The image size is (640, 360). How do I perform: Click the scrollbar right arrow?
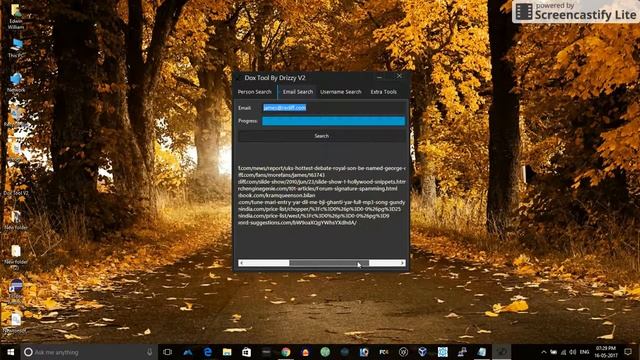point(403,263)
